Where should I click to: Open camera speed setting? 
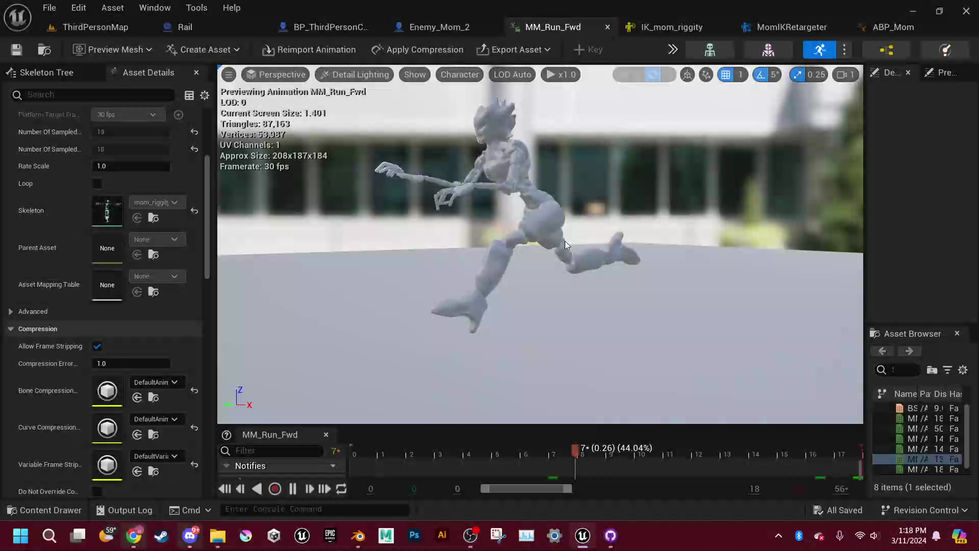[x=845, y=74]
